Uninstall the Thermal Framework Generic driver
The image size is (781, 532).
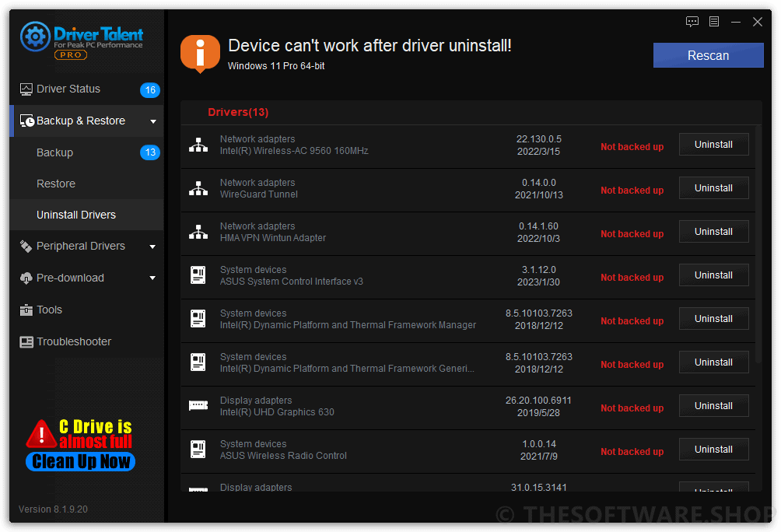click(714, 362)
